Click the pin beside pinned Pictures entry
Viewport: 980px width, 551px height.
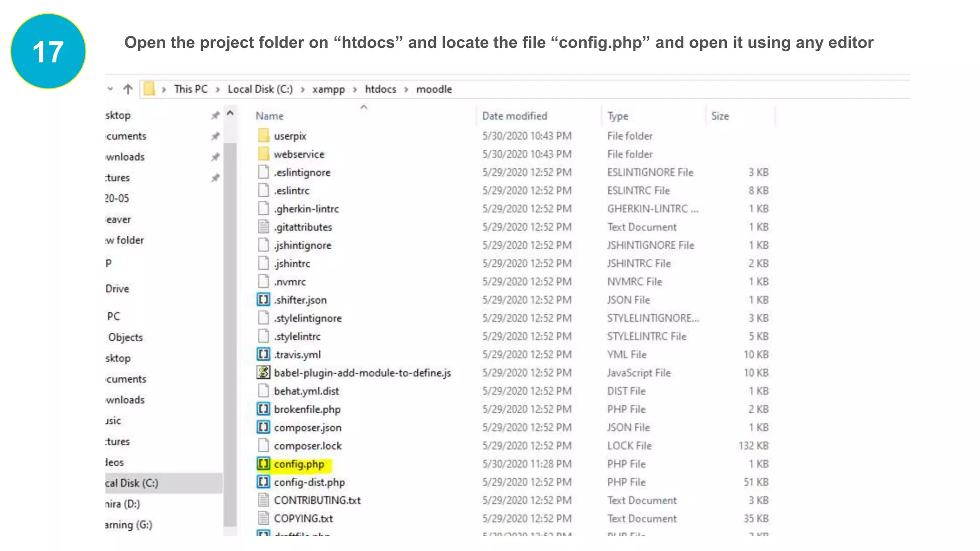(215, 178)
